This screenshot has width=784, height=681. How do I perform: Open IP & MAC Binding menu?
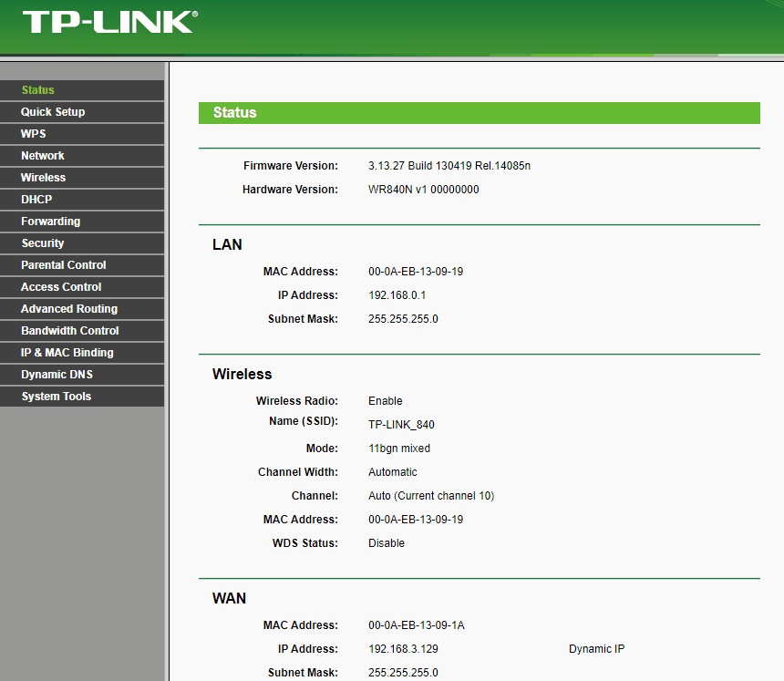point(82,353)
